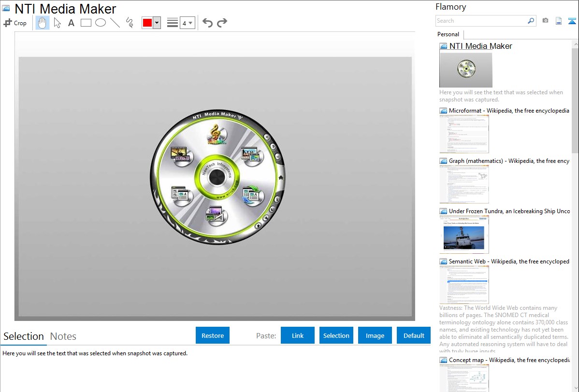Screen dimensions: 579x392
Task: Click the line thickness icon
Action: pyautogui.click(x=173, y=23)
